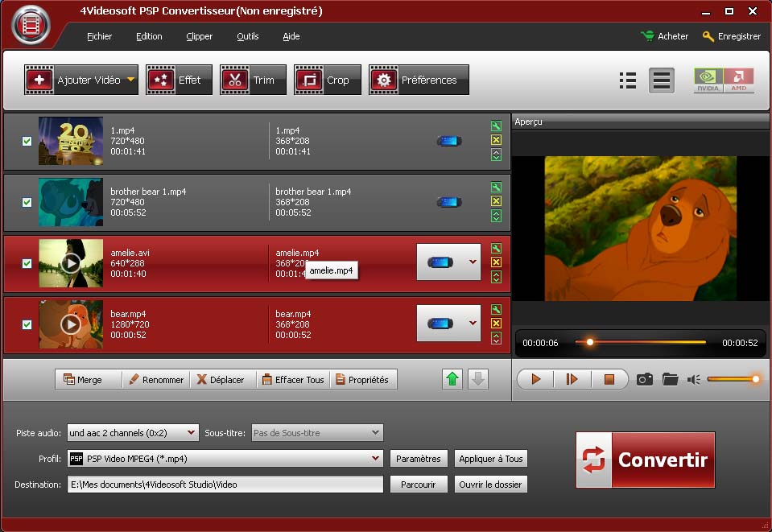Viewport: 772px width, 532px height.
Task: Click the Convertir button
Action: (645, 460)
